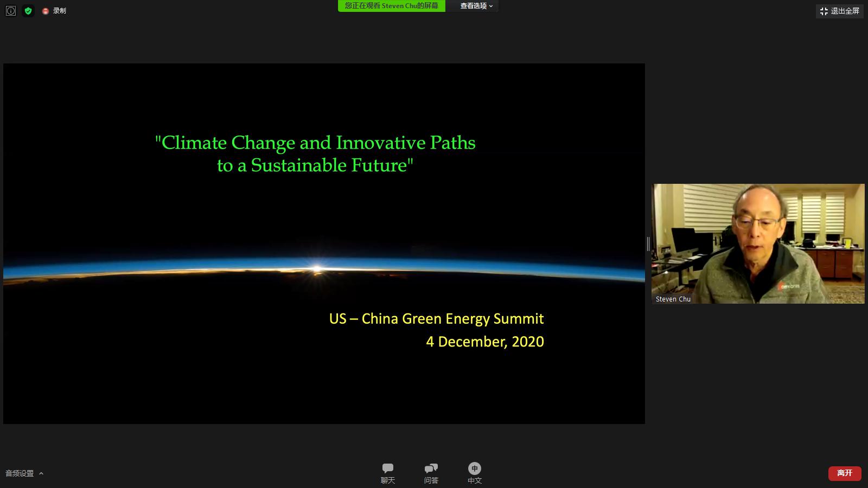868x488 pixels.
Task: Click the exit fullscreen arrows icon
Action: pos(824,11)
